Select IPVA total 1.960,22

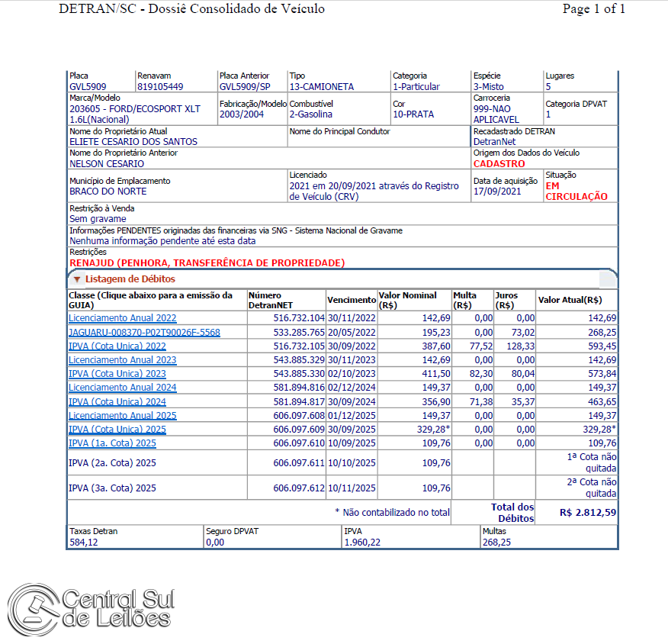pos(362,543)
